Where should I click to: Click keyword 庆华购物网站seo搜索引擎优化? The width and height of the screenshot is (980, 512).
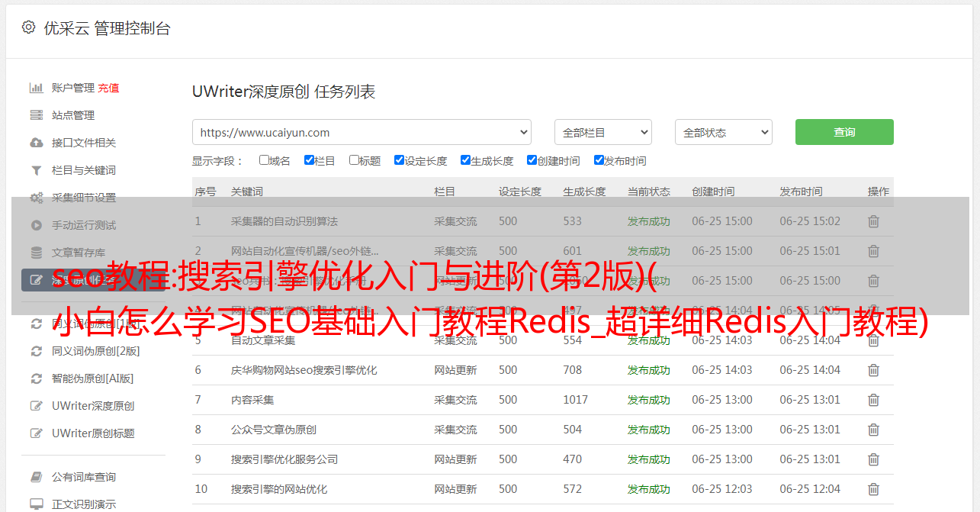coord(304,370)
